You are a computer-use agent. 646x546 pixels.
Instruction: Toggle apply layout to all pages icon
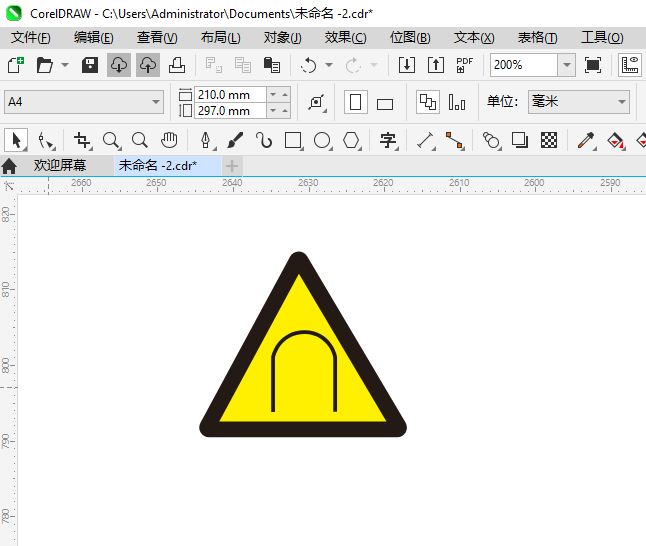point(428,102)
